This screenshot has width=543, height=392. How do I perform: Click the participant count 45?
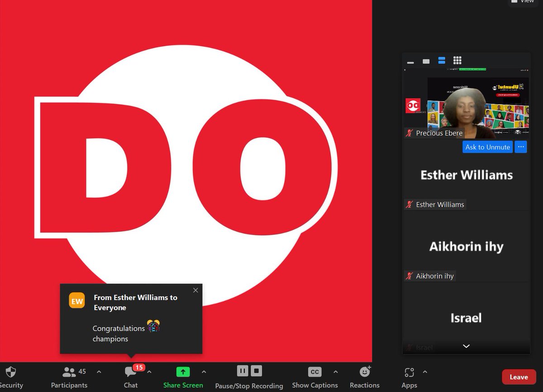[x=82, y=371]
